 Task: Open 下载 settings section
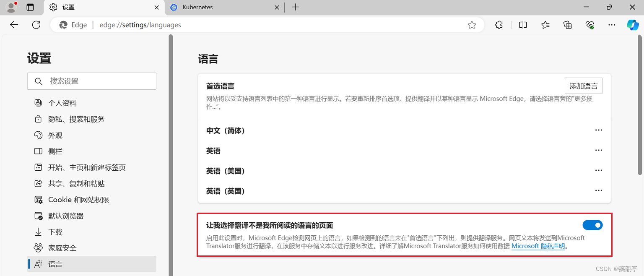point(91,232)
